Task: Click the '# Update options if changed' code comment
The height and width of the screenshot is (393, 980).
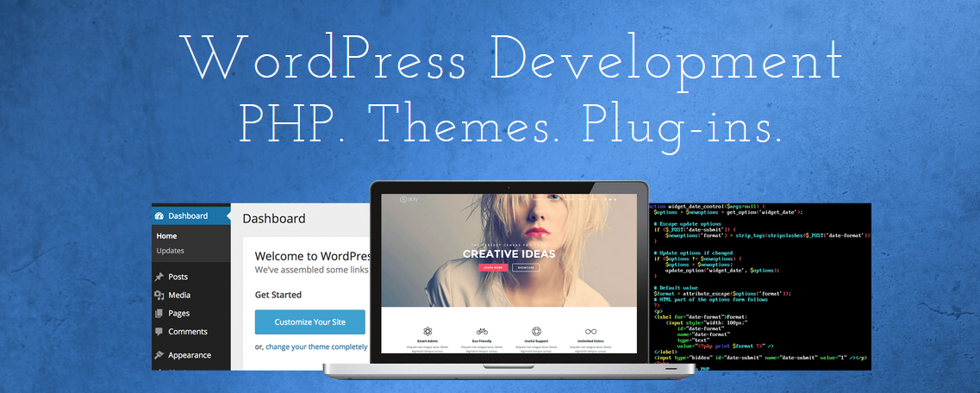Action: tap(693, 253)
